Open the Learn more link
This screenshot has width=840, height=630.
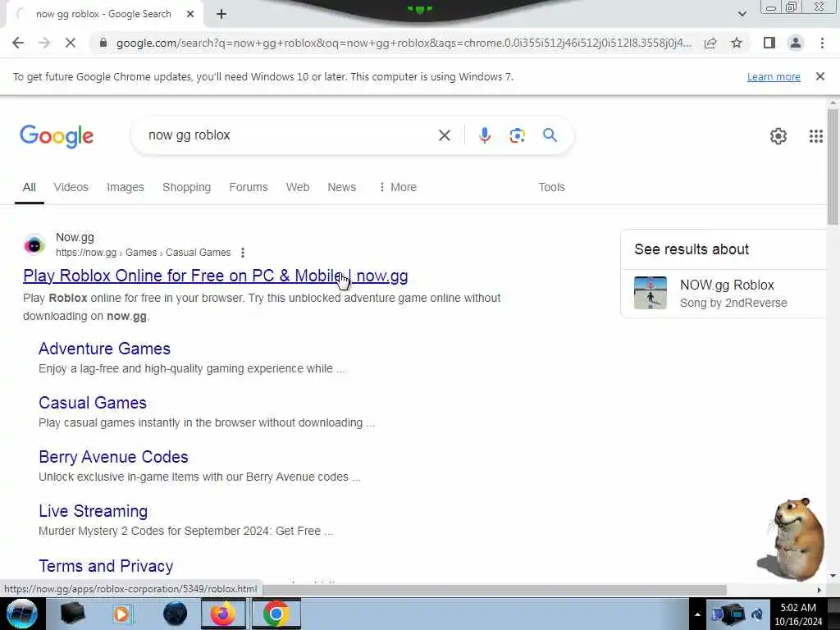coord(774,76)
